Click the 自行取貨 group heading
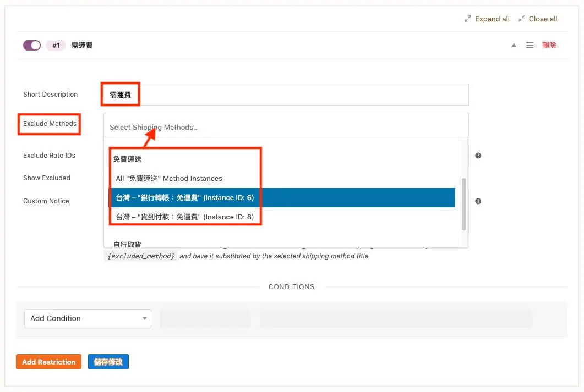The height and width of the screenshot is (392, 584). 127,244
